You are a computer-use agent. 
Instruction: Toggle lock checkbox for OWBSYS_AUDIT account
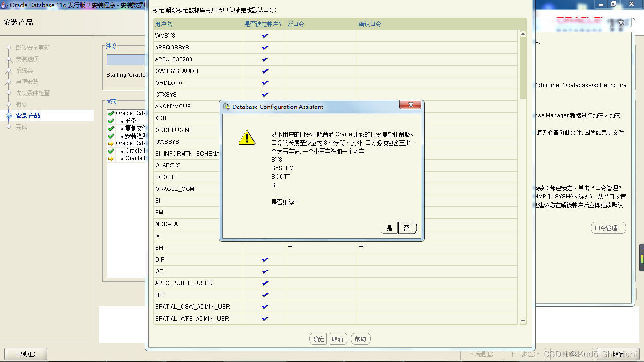point(265,71)
